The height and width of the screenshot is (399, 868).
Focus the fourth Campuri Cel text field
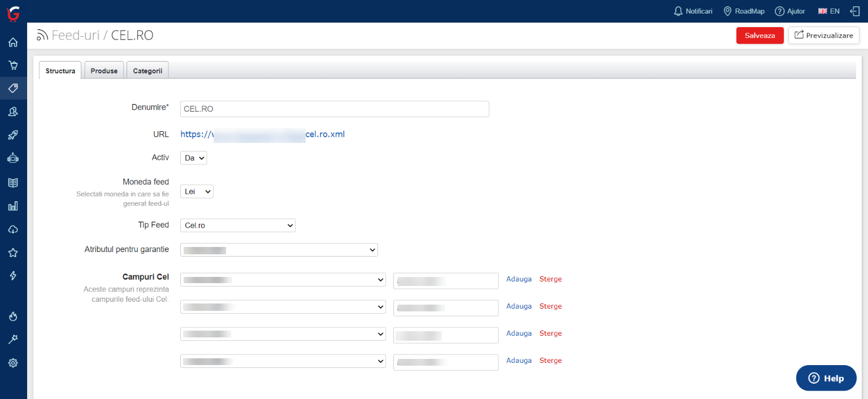tap(446, 362)
